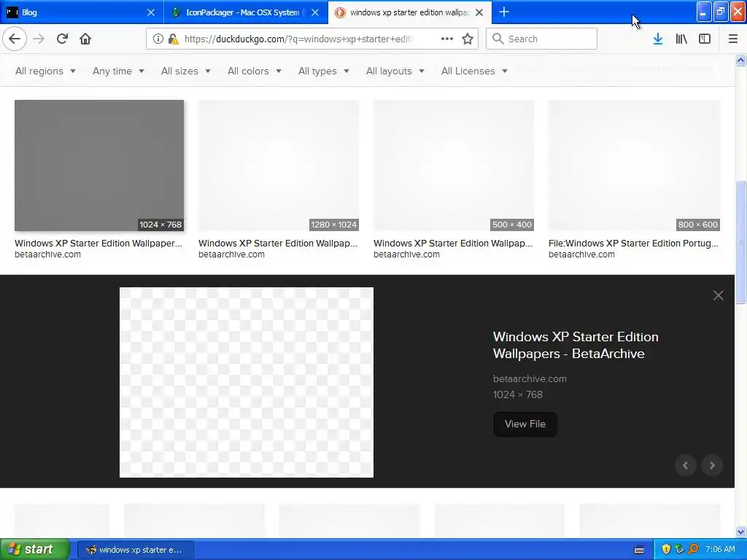
Task: Expand the All colors filter
Action: coord(254,71)
